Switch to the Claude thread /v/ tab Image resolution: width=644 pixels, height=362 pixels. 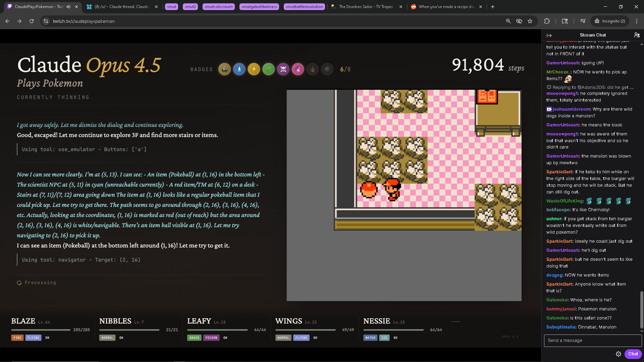121,7
